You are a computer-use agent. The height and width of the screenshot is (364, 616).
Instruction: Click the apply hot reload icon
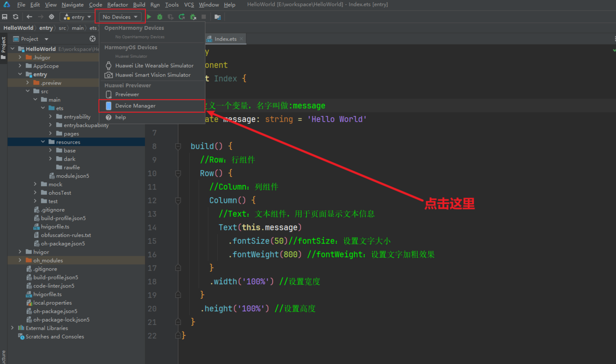pos(182,17)
